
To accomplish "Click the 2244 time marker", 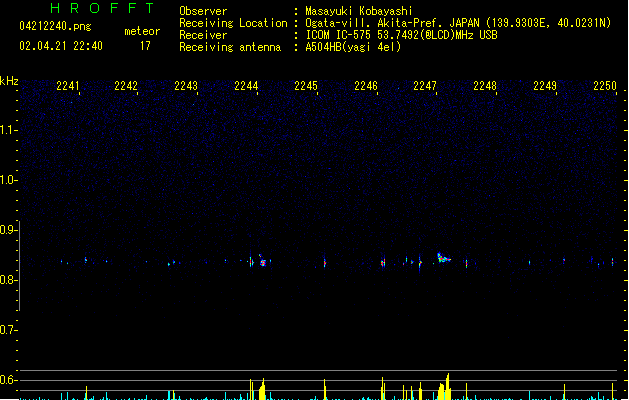I will coord(246,86).
